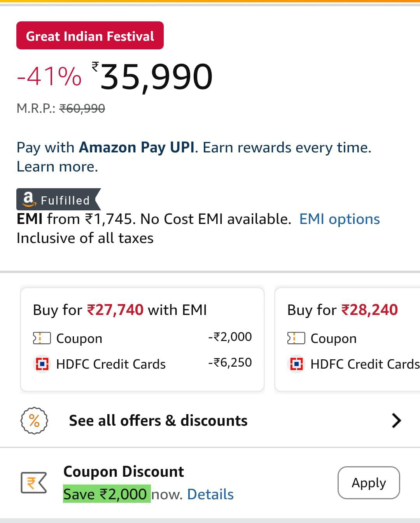Click coupon ticket icon in second offer card
Screen dimensions: 420x523
click(x=296, y=338)
